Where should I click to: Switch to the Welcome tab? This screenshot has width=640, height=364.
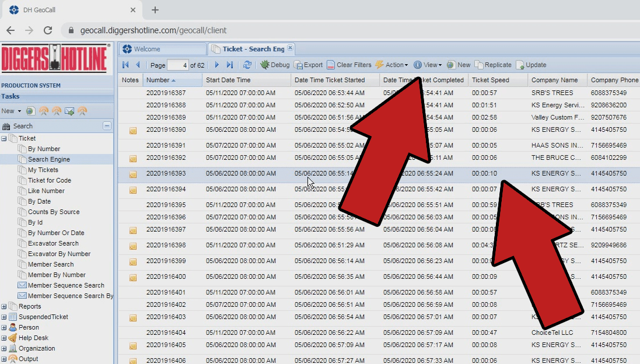(x=146, y=49)
